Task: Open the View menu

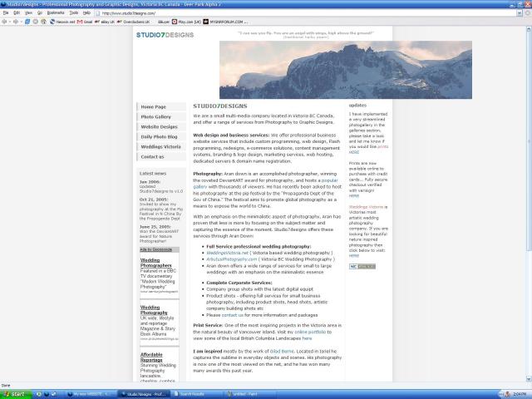Action: (28, 13)
